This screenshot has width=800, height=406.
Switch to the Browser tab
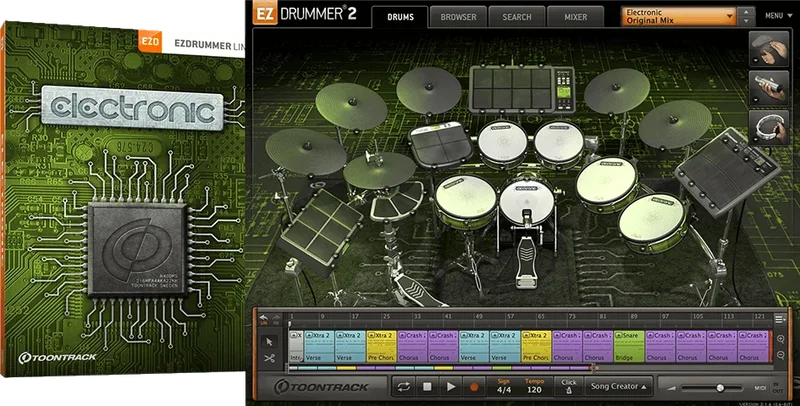[x=458, y=17]
